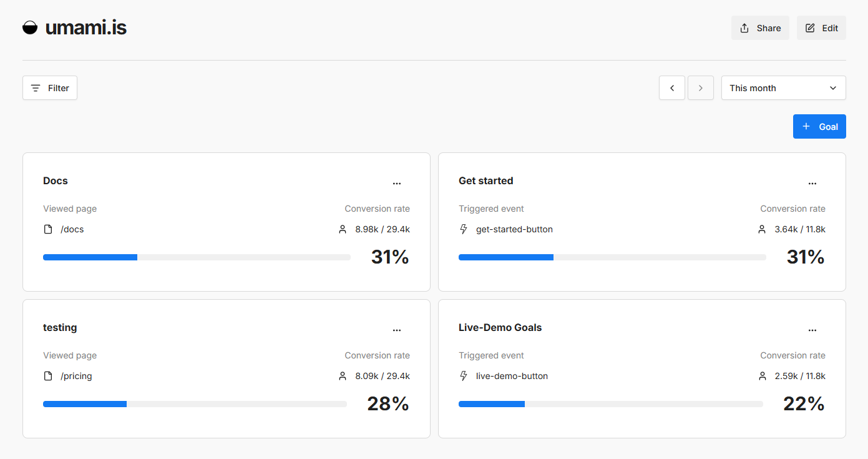Open the testing goal options menu
The image size is (868, 459).
[x=397, y=330]
